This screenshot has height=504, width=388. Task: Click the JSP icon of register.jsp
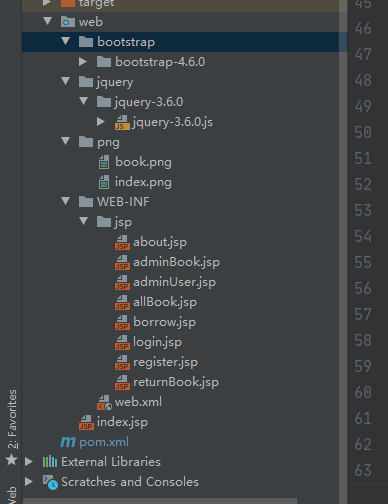pos(122,362)
